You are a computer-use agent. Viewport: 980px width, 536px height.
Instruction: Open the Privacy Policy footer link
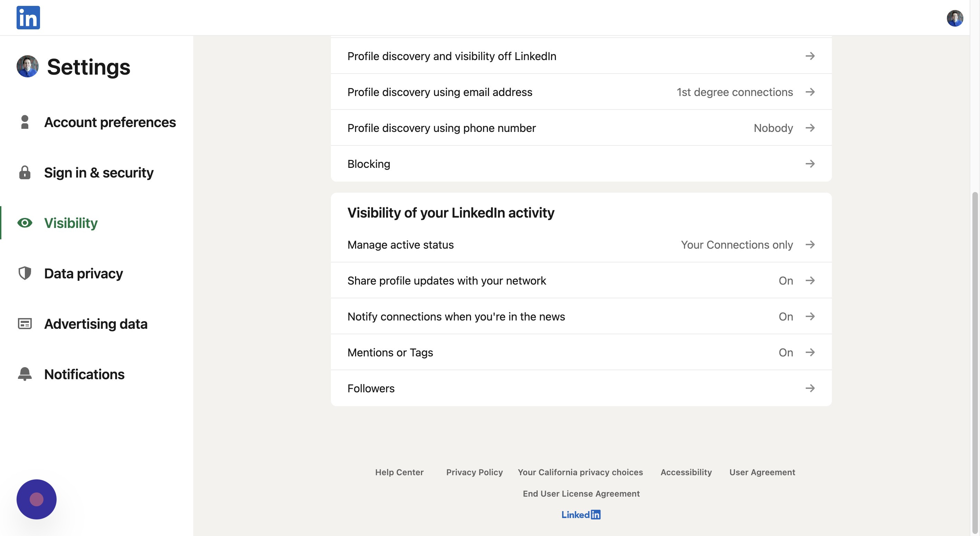(x=474, y=472)
